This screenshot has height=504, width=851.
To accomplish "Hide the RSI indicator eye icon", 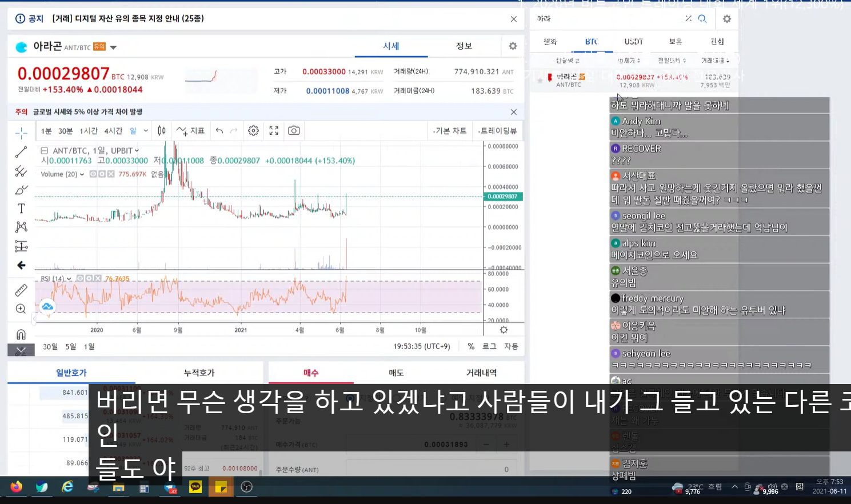I will (80, 279).
